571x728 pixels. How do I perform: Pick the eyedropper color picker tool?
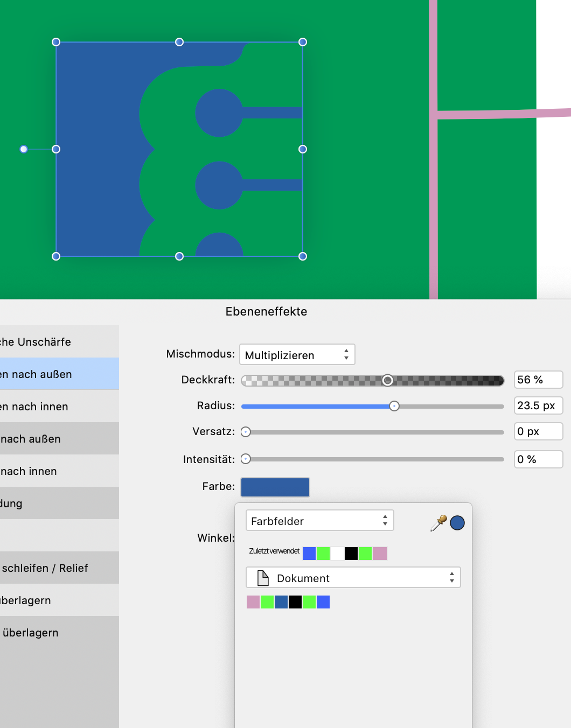[438, 523]
